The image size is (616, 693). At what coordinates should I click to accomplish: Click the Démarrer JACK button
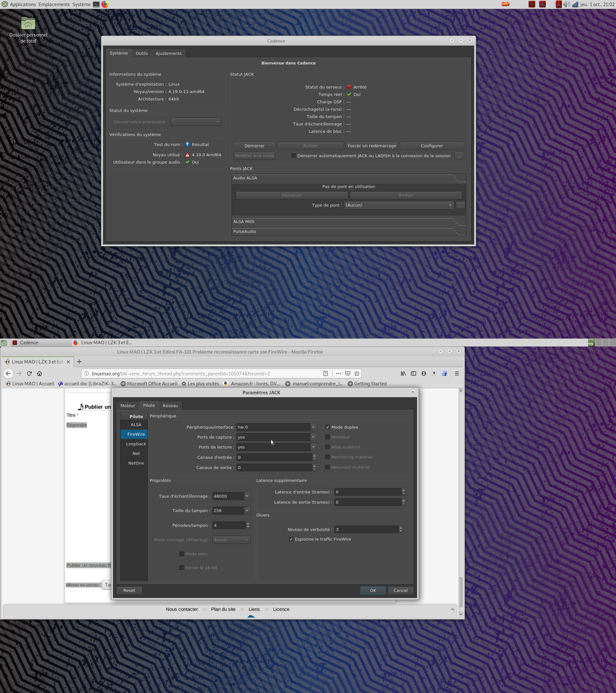coord(254,146)
